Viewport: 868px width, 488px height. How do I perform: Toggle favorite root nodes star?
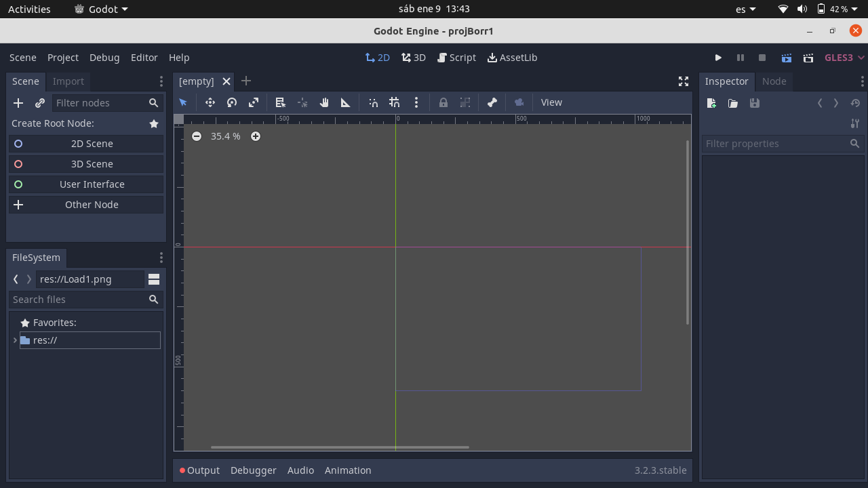154,123
